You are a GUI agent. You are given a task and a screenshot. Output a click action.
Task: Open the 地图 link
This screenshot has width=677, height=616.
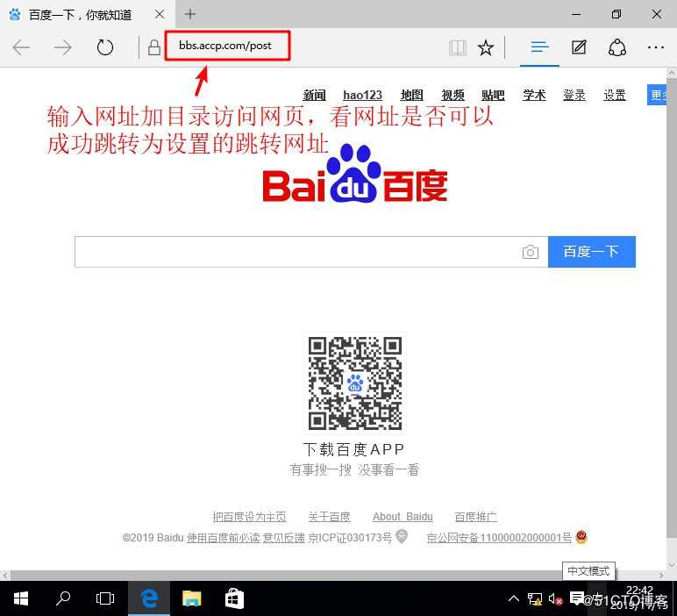click(x=411, y=95)
